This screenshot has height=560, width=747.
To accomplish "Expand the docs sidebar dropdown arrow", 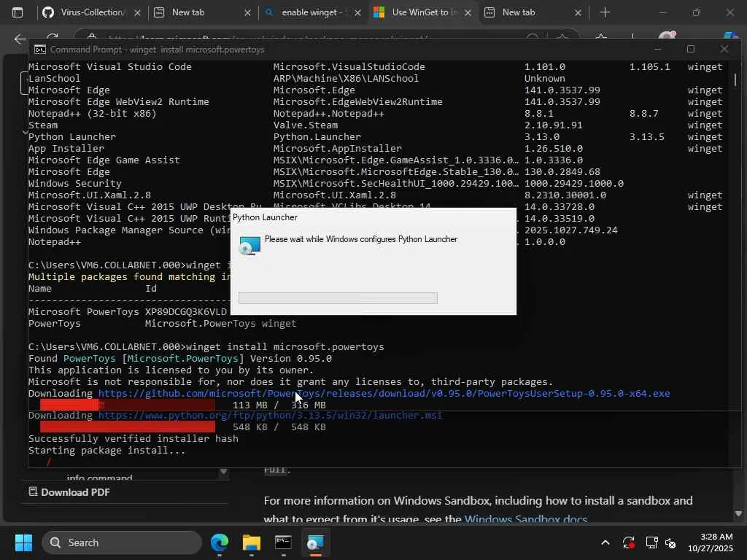I will (x=223, y=472).
